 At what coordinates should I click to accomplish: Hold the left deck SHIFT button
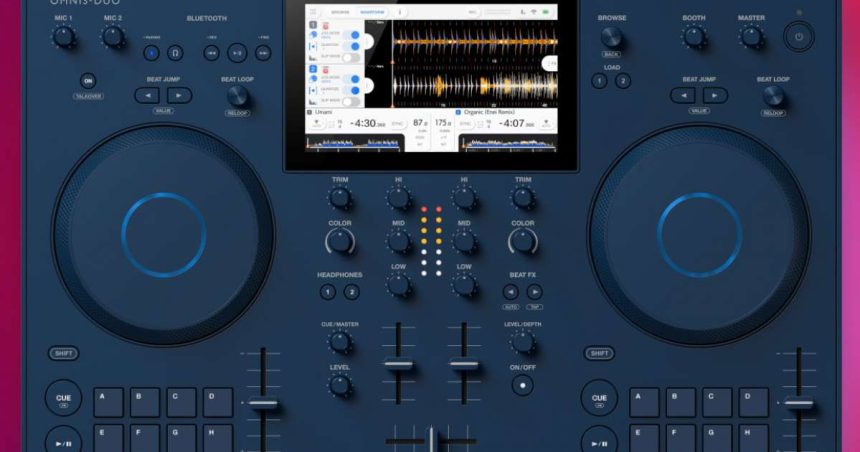64,353
